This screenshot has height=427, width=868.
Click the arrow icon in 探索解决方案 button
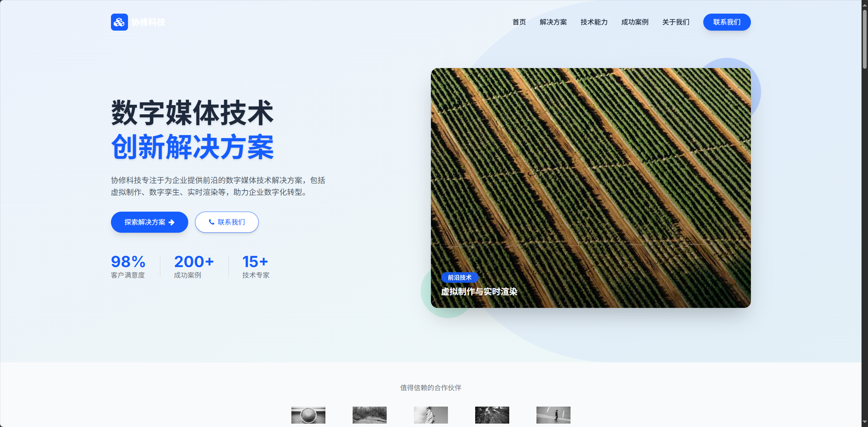click(x=172, y=222)
